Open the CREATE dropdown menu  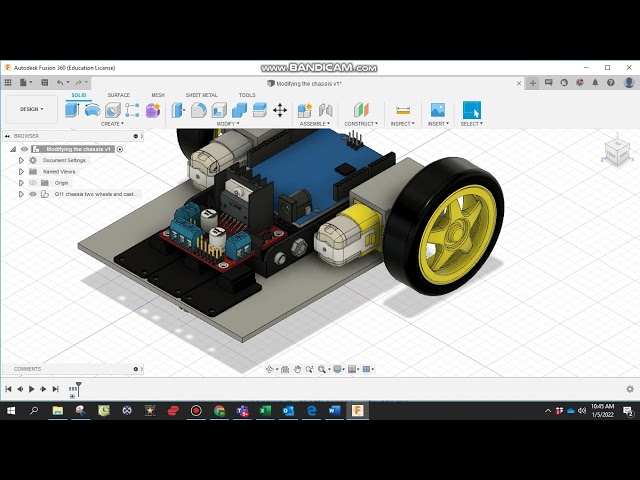(112, 124)
